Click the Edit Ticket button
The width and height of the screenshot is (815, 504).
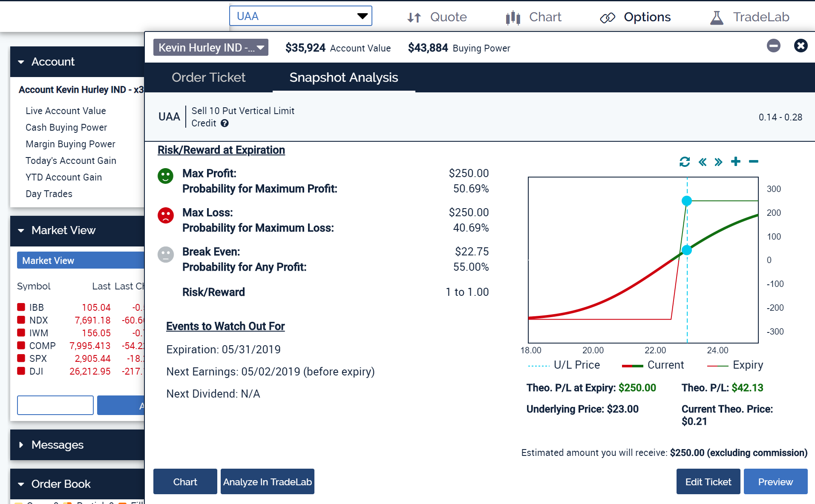click(x=708, y=482)
